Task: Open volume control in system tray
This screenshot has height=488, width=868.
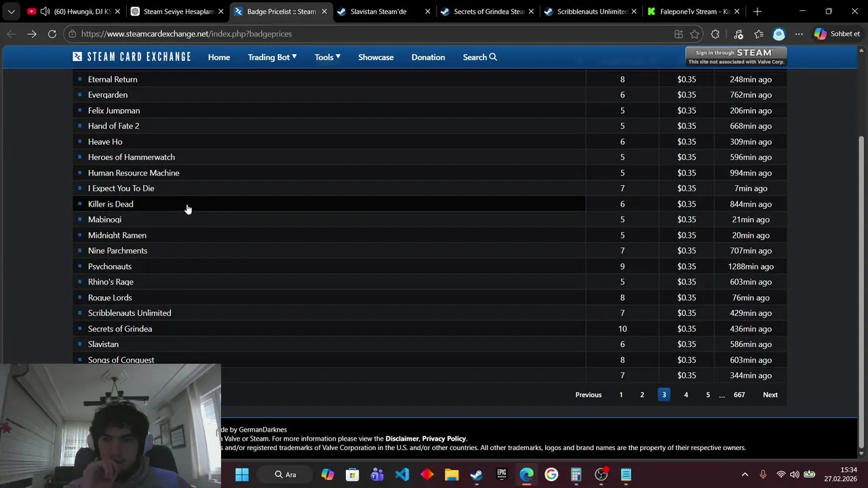Action: [794, 474]
